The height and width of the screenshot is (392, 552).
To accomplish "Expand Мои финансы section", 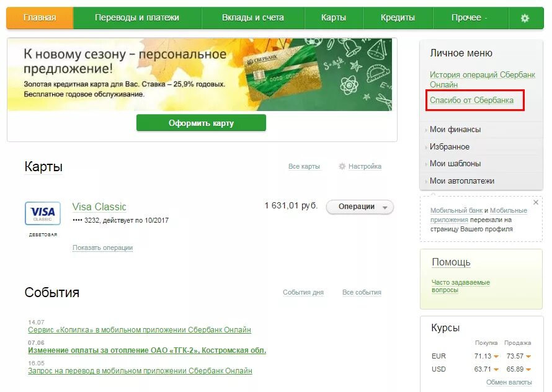I will [x=455, y=129].
